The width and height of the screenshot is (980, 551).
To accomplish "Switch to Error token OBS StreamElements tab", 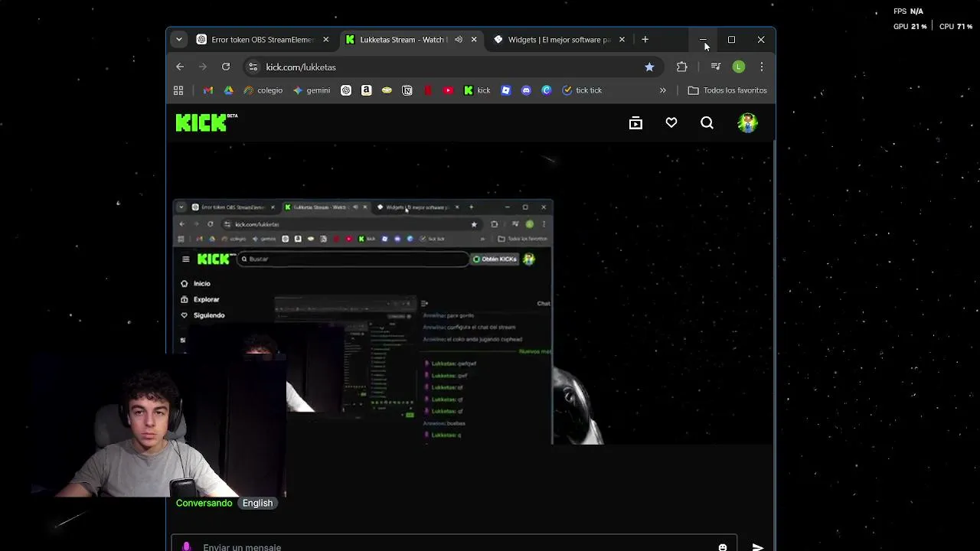I will click(x=263, y=40).
